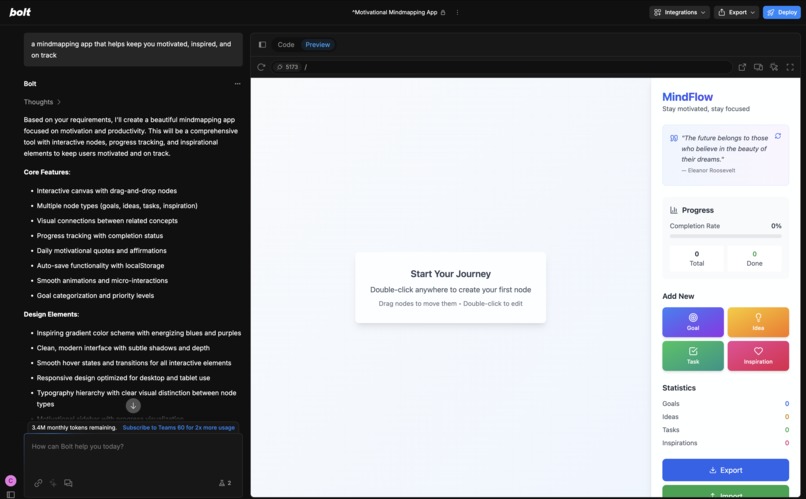Screen dimensions: 806x499
Task: Open the Export dropdown in the header
Action: click(736, 12)
